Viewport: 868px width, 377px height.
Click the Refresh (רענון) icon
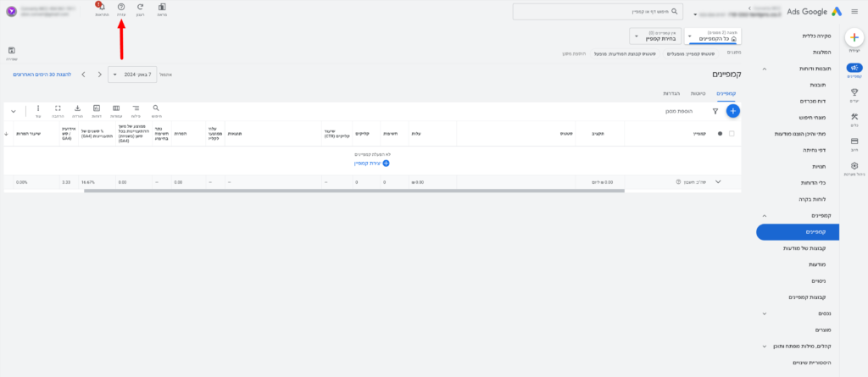140,8
